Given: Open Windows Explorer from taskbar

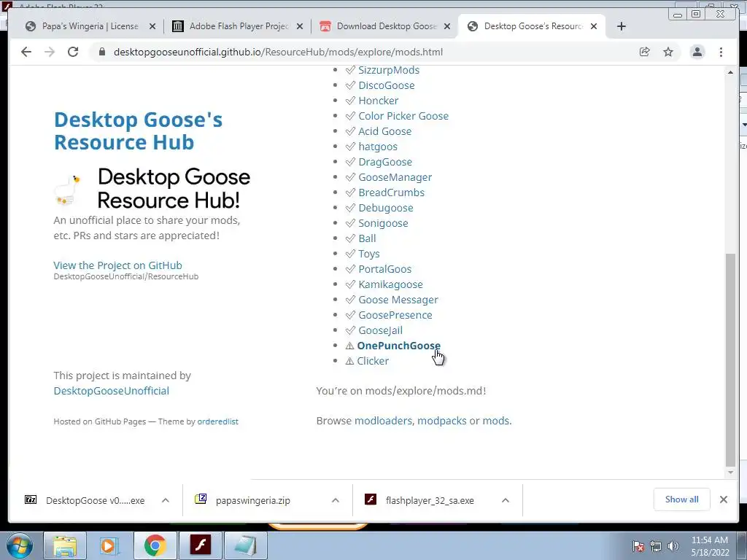Looking at the screenshot, I should tap(65, 545).
